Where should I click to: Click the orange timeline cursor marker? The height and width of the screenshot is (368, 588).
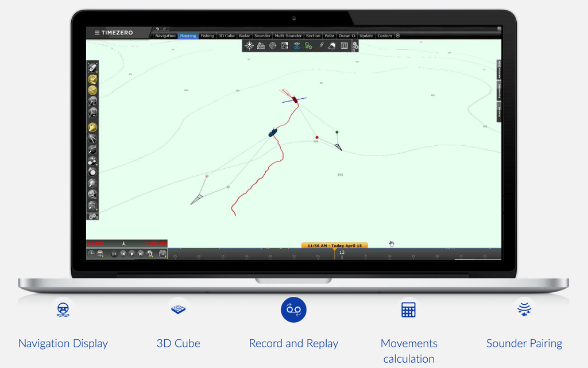pos(335,250)
